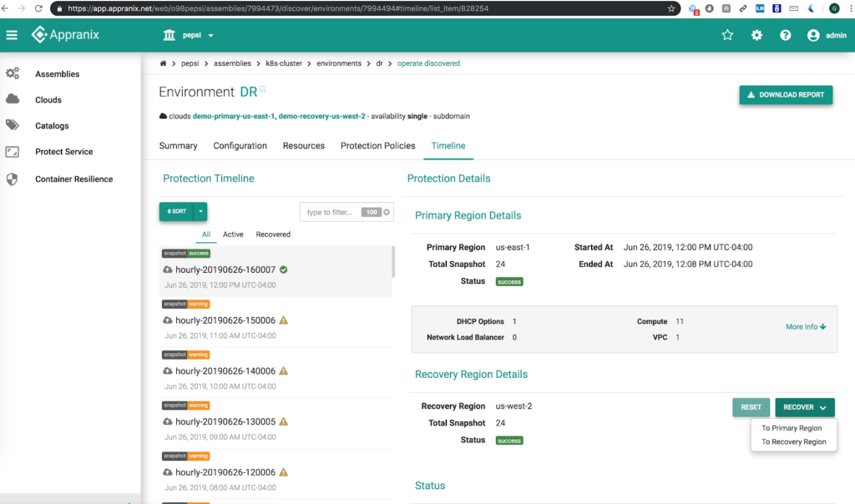Image resolution: width=855 pixels, height=504 pixels.
Task: Click cloud icon beside hourly-20190626-130005
Action: coord(167,421)
